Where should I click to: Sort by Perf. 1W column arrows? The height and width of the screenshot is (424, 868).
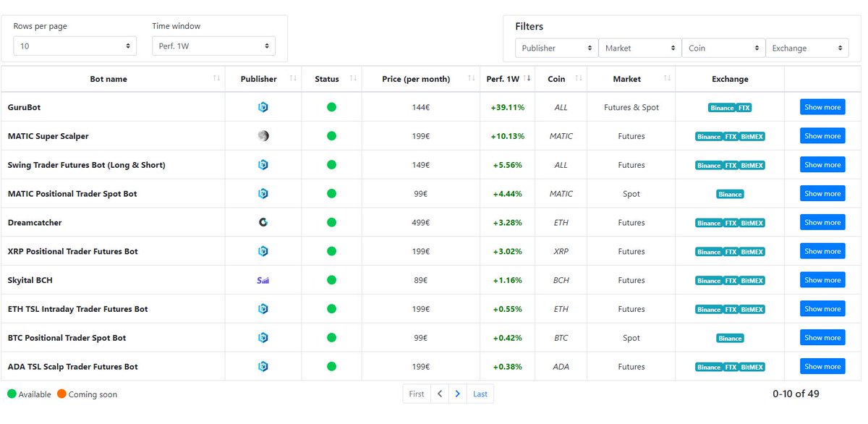click(x=527, y=78)
